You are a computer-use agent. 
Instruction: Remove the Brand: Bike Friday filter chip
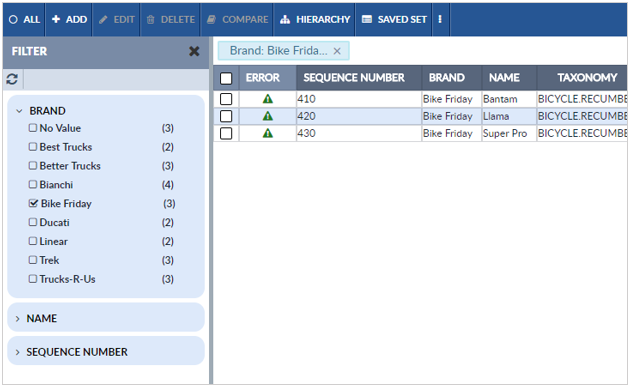pyautogui.click(x=337, y=51)
